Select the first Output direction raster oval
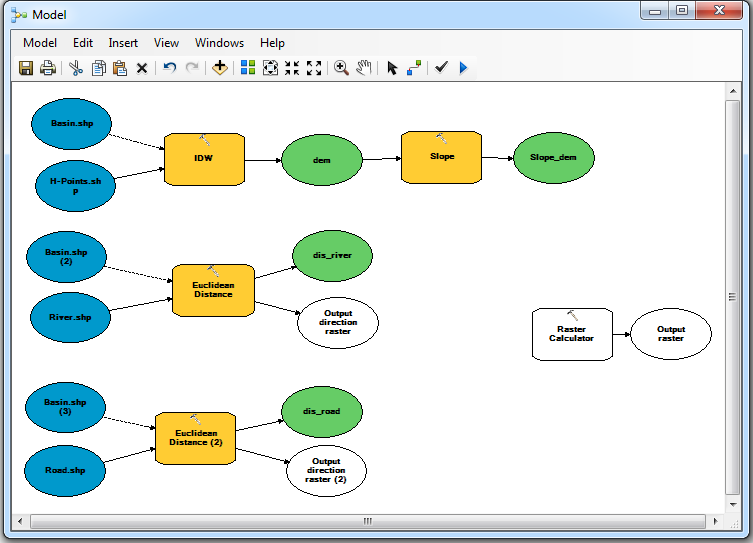 click(x=338, y=323)
